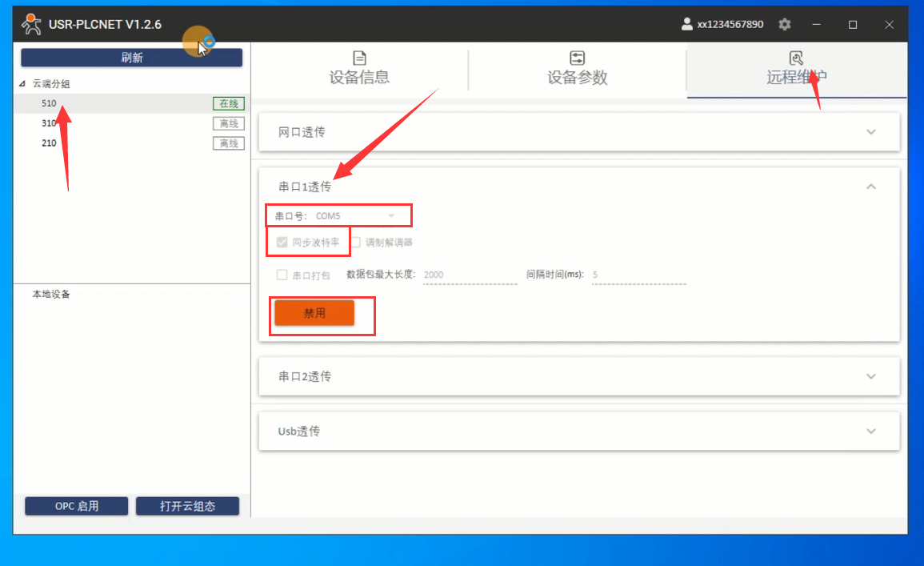
Task: Click the 刷新 refresh button
Action: click(131, 58)
